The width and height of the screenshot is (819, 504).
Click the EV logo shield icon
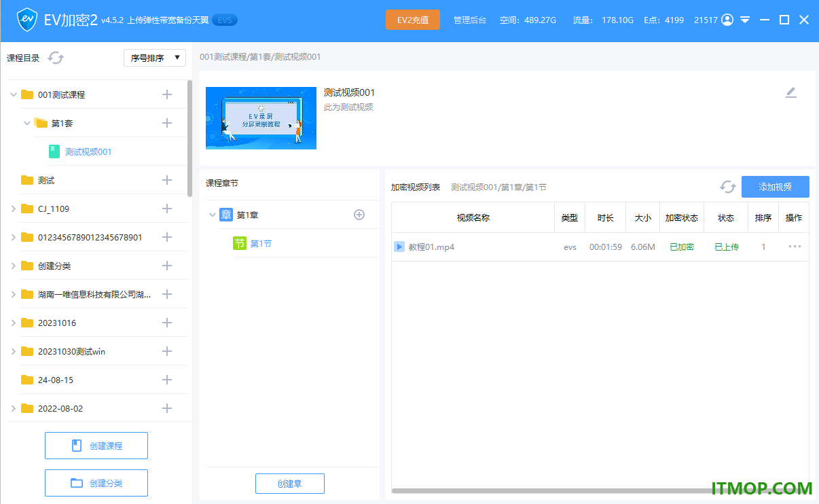[x=26, y=20]
